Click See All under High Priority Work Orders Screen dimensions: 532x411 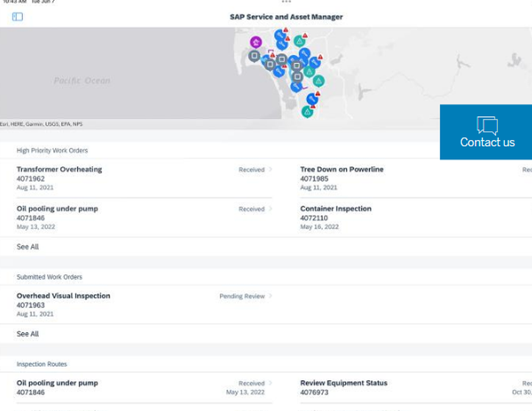28,247
